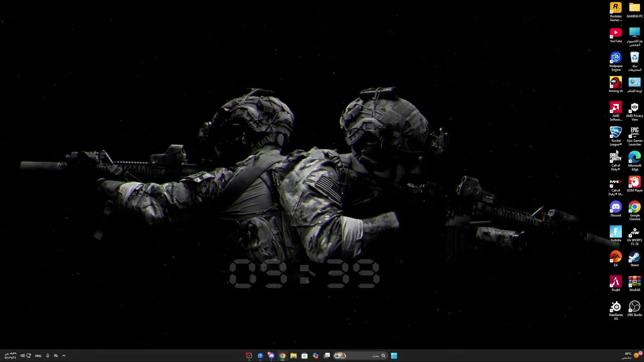Select the Control Panel desktop icon
The height and width of the screenshot is (362, 644).
coord(634,85)
